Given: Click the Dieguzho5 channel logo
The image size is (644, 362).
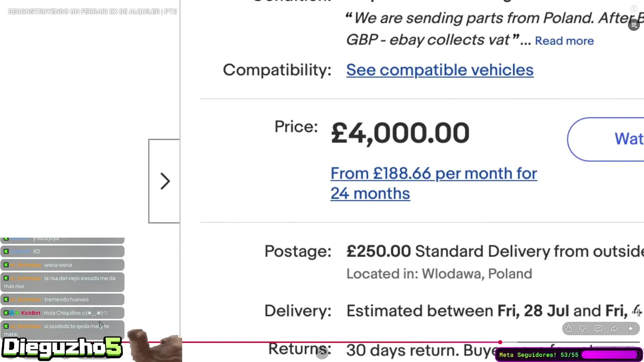Looking at the screenshot, I should point(62,348).
